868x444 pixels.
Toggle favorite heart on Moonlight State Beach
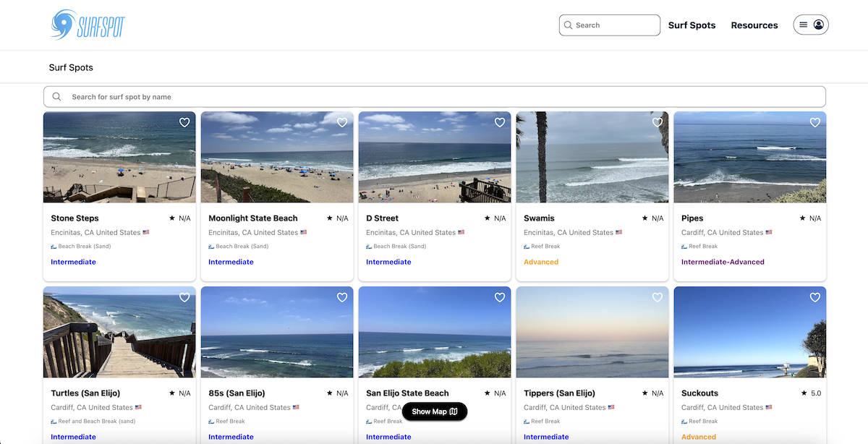coord(342,123)
